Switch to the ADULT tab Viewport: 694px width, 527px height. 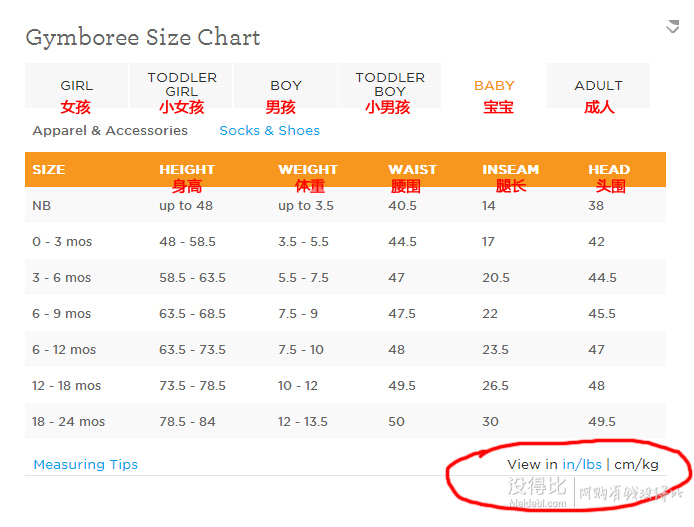point(598,85)
